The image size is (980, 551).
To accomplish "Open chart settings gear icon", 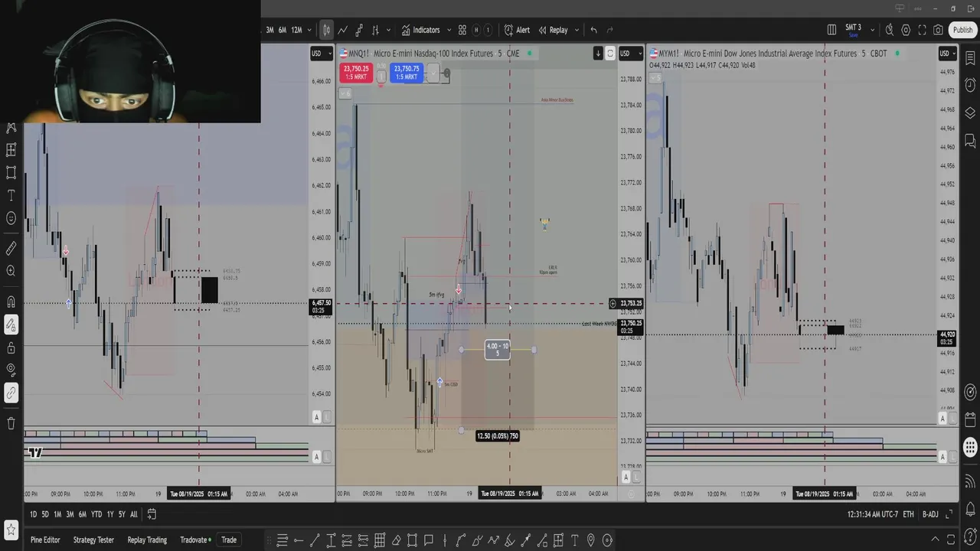I will tap(906, 30).
